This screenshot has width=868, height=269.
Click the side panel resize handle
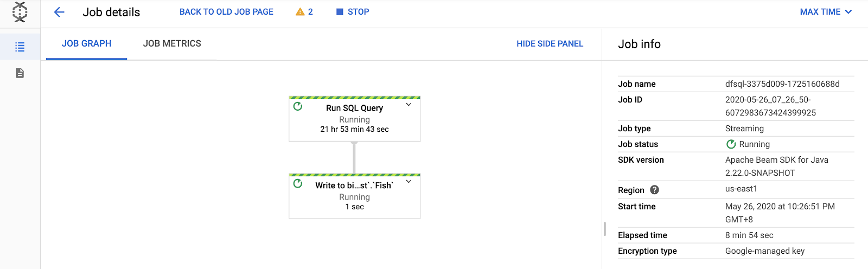[x=604, y=229]
